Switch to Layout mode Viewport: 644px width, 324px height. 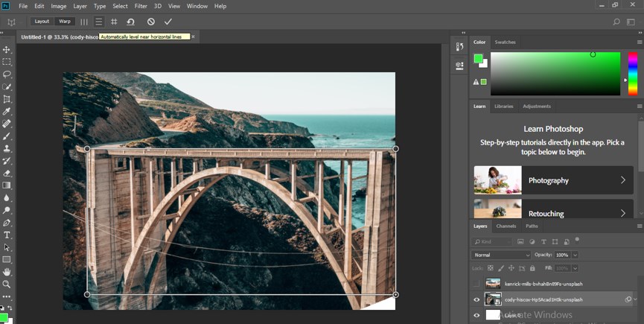point(42,22)
